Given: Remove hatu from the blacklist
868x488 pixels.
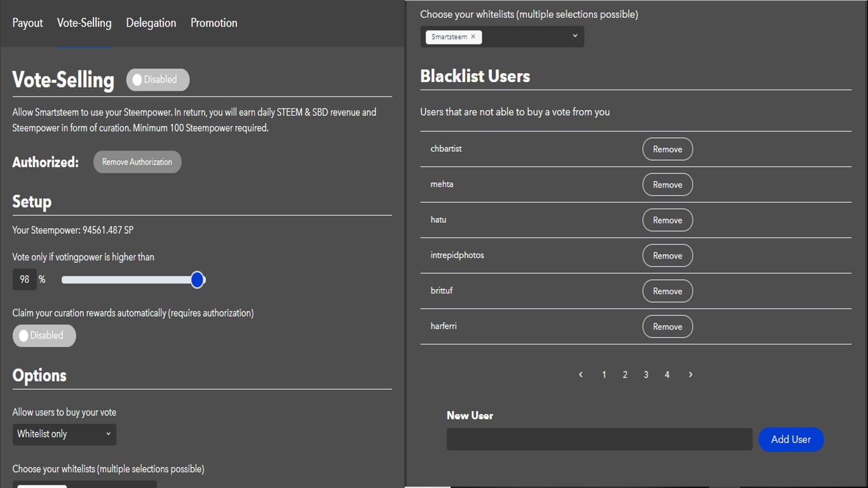Looking at the screenshot, I should pyautogui.click(x=668, y=220).
